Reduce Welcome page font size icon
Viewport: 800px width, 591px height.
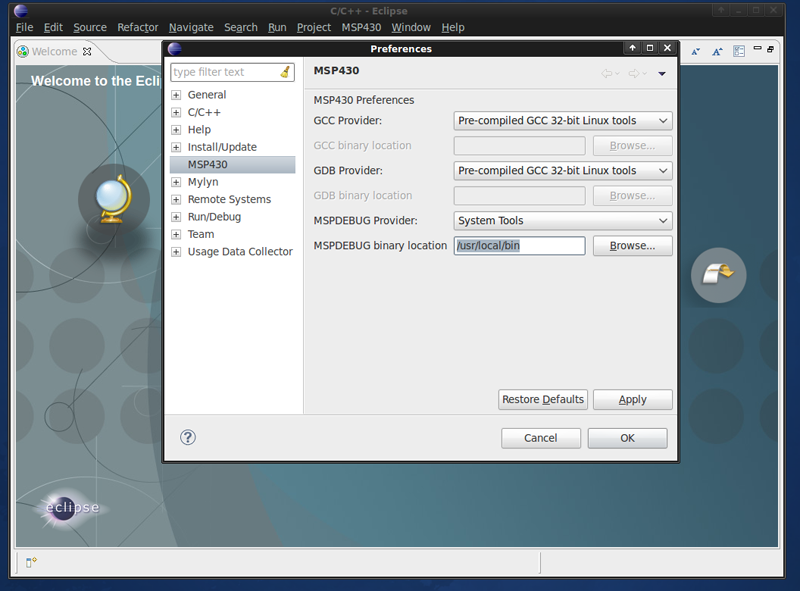pyautogui.click(x=695, y=52)
